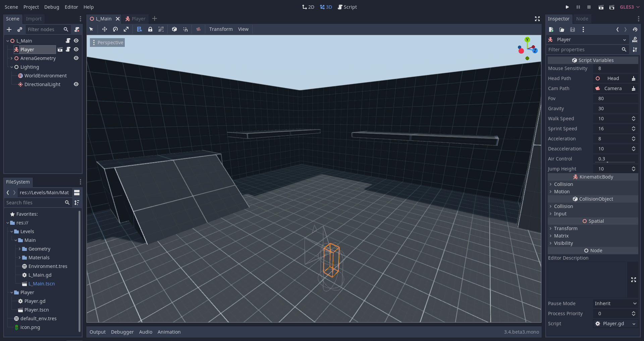Attach a script via the Scene dock icon
This screenshot has width=644, height=341.
(x=77, y=29)
